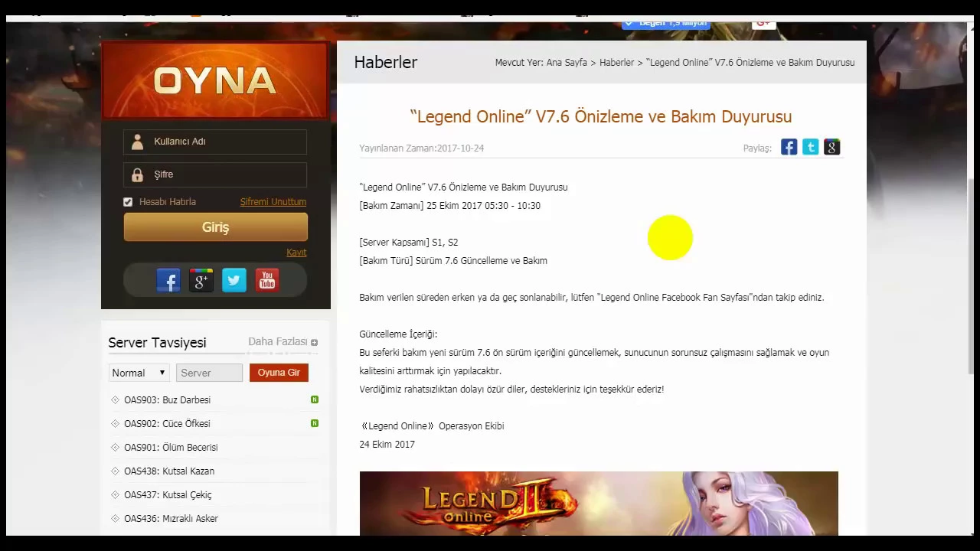This screenshot has width=980, height=551.
Task: Click the Yayınlanan Zaman 2017-10-24 date text
Action: pos(421,148)
